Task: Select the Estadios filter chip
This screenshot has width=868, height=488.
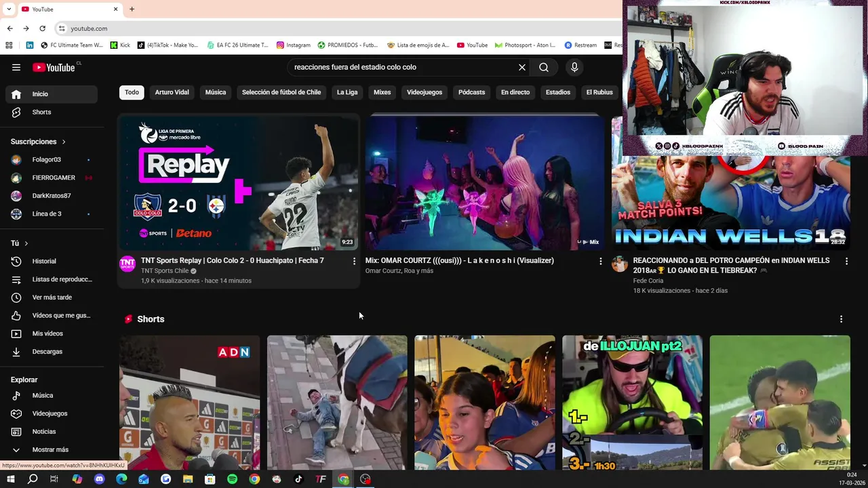Action: [558, 92]
